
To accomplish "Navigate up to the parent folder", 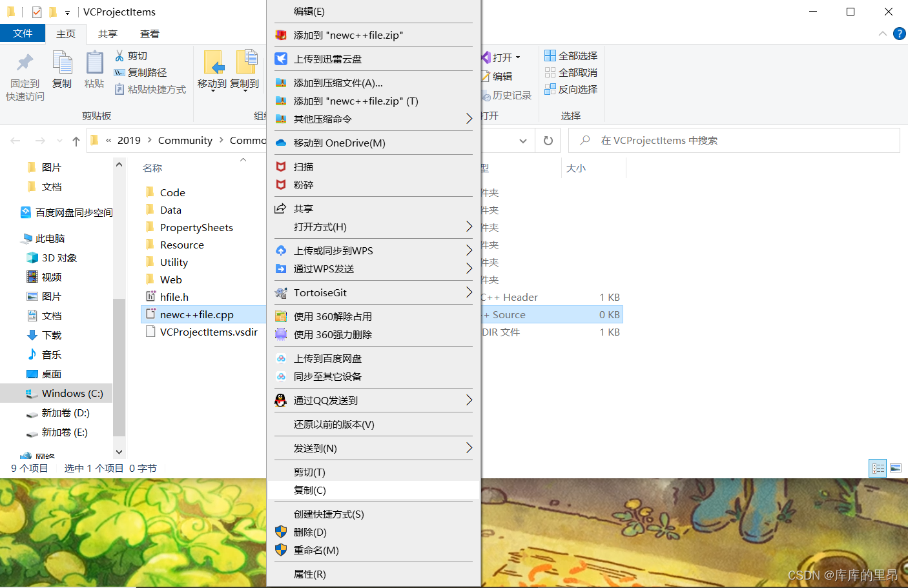I will pos(76,140).
